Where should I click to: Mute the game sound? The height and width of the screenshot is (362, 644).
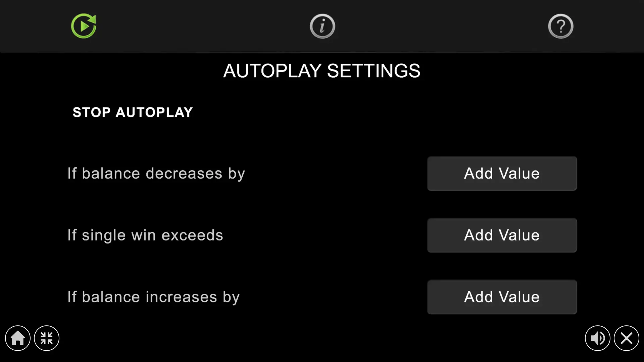[x=597, y=338]
